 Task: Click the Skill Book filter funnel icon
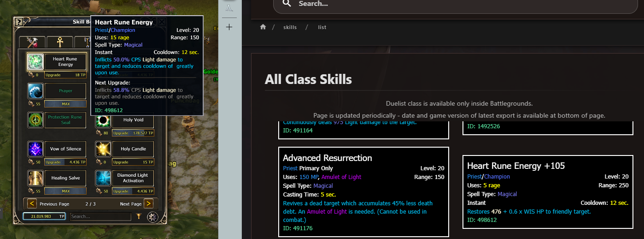click(x=138, y=216)
